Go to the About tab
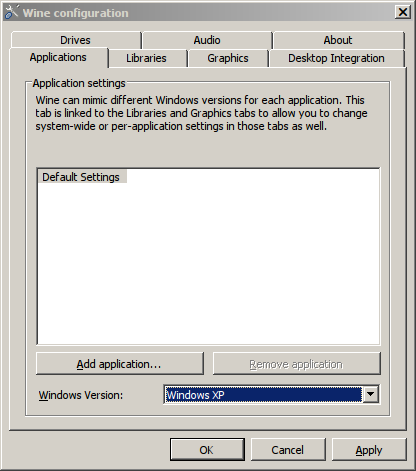Image resolution: width=416 pixels, height=471 pixels. coord(338,40)
